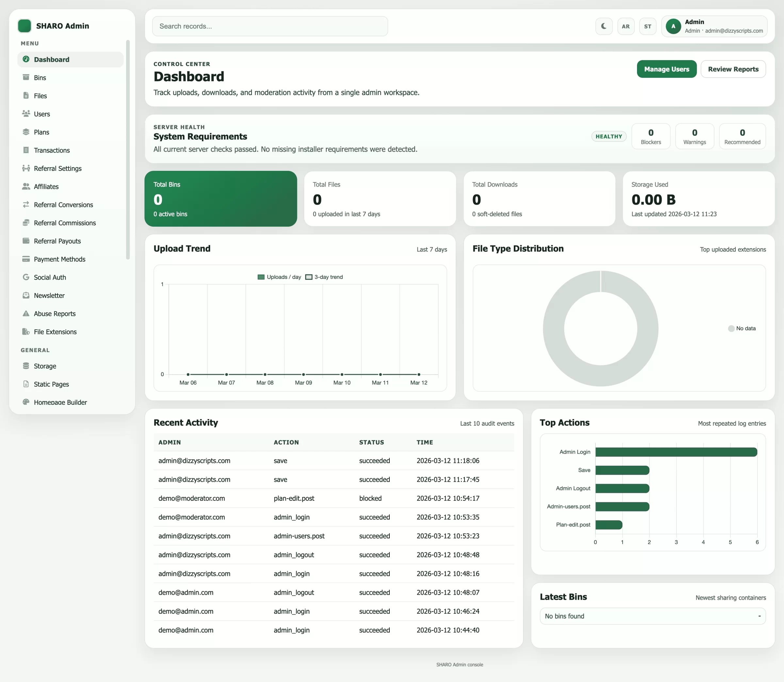
Task: Click the Users group icon
Action: (x=26, y=113)
